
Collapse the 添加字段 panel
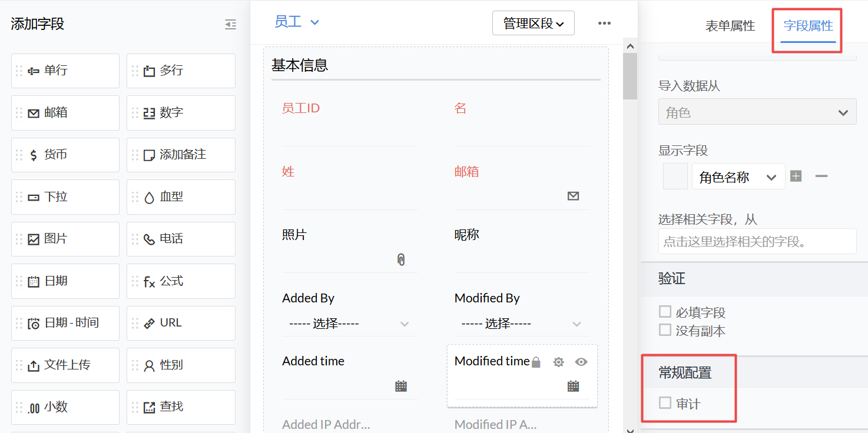coord(231,24)
